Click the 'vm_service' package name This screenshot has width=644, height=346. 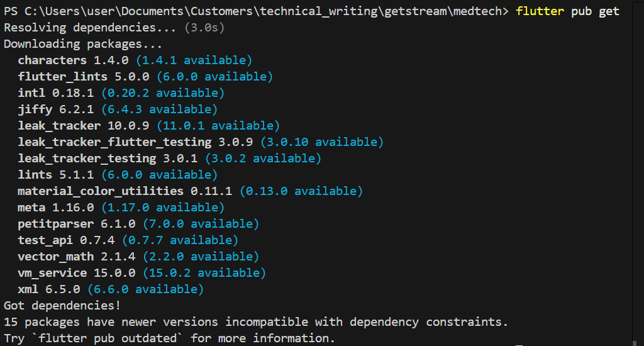tap(52, 273)
